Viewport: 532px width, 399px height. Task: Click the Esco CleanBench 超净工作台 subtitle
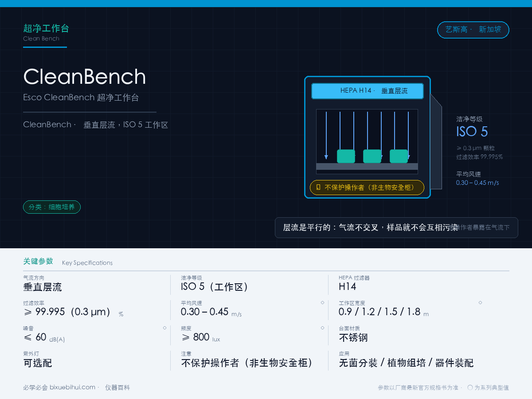pyautogui.click(x=81, y=98)
